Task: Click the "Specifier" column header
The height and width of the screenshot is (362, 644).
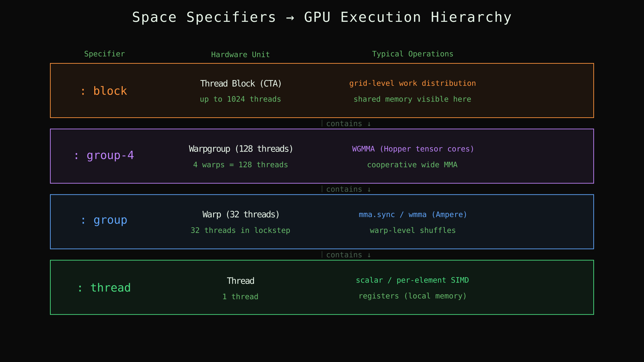Action: (x=105, y=54)
